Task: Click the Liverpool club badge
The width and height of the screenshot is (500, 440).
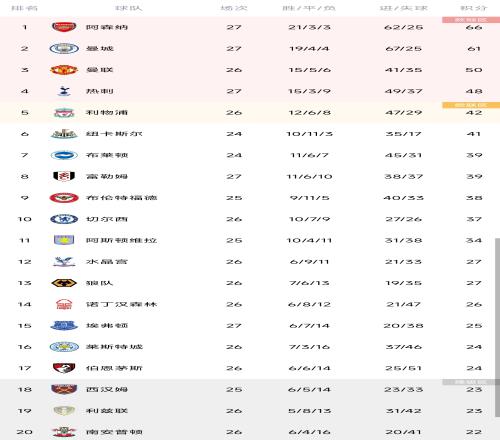Action: coord(64,113)
